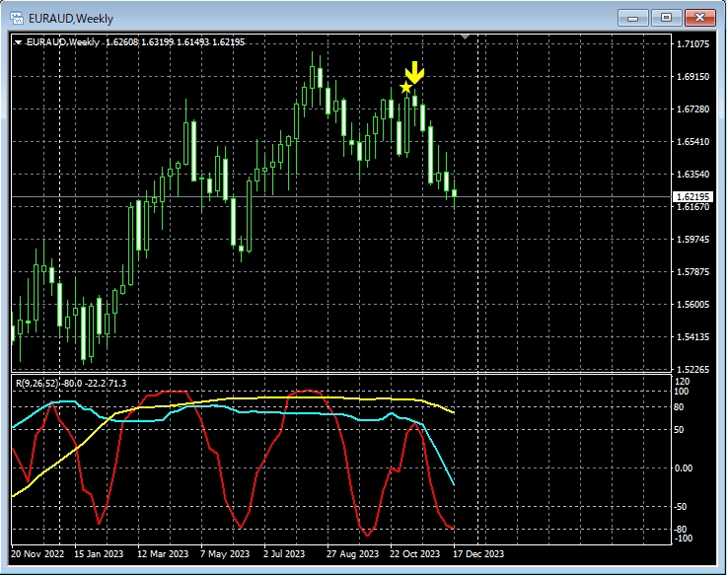Click the gray chart shift triangle marker
This screenshot has width=728, height=575.
(x=465, y=38)
